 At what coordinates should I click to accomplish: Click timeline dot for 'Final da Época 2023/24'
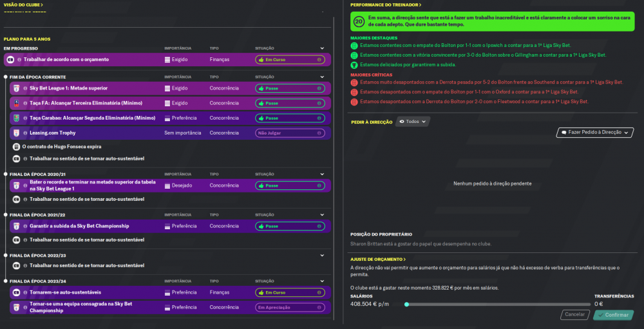pyautogui.click(x=5, y=281)
